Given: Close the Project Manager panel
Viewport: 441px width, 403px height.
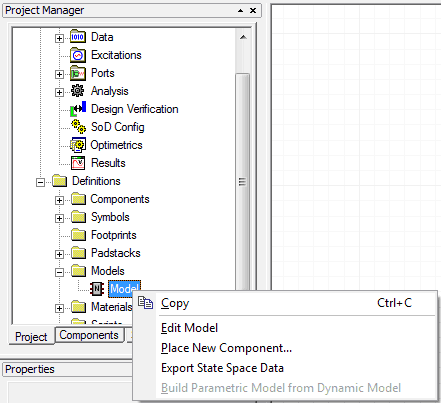Looking at the screenshot, I should (253, 11).
